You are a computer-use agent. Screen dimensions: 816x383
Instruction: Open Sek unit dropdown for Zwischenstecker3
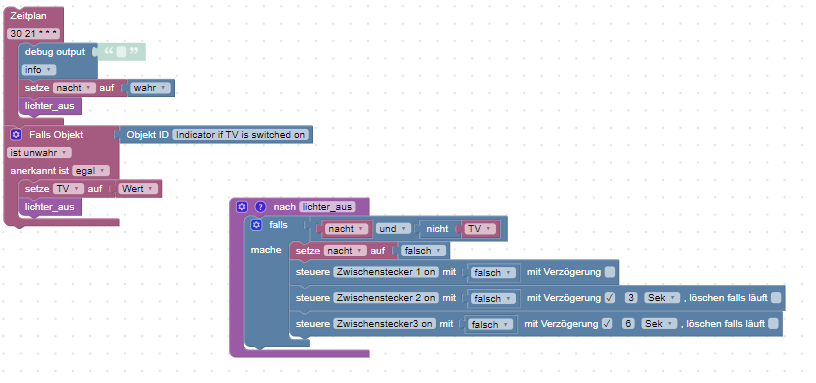point(659,324)
